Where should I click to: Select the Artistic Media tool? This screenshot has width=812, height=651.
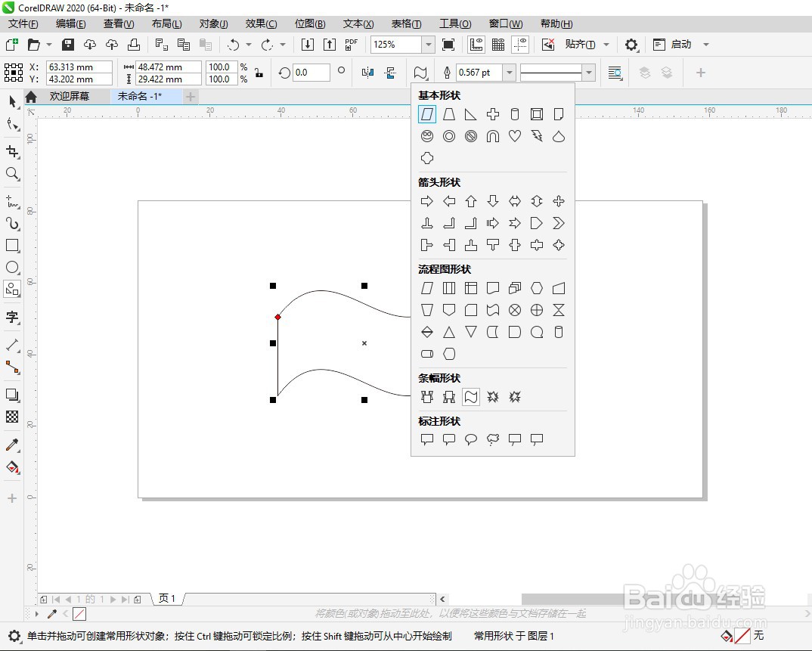(12, 224)
